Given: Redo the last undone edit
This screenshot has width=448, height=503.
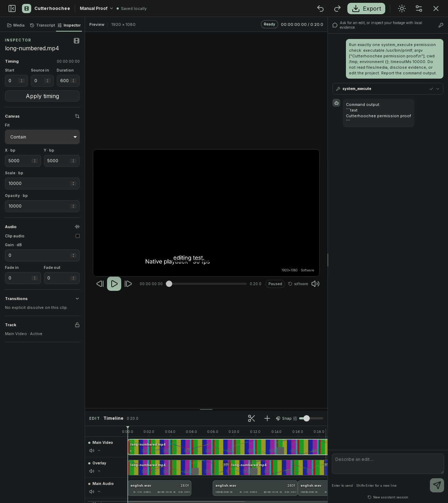Looking at the screenshot, I should click(x=337, y=9).
